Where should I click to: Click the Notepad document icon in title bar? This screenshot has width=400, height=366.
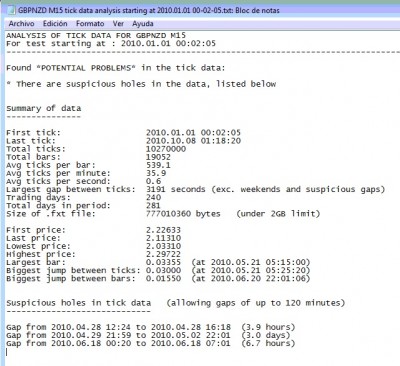click(12, 10)
